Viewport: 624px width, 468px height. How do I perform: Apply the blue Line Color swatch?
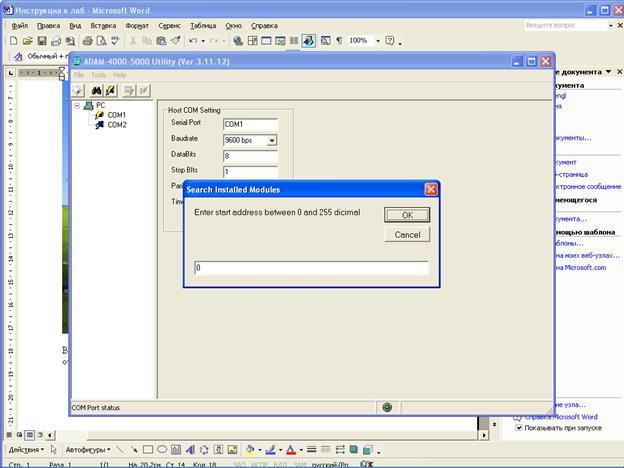271,450
